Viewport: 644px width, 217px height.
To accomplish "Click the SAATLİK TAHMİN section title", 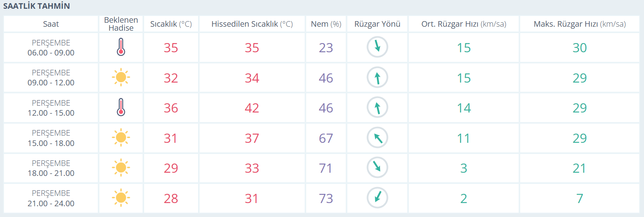I will (36, 6).
